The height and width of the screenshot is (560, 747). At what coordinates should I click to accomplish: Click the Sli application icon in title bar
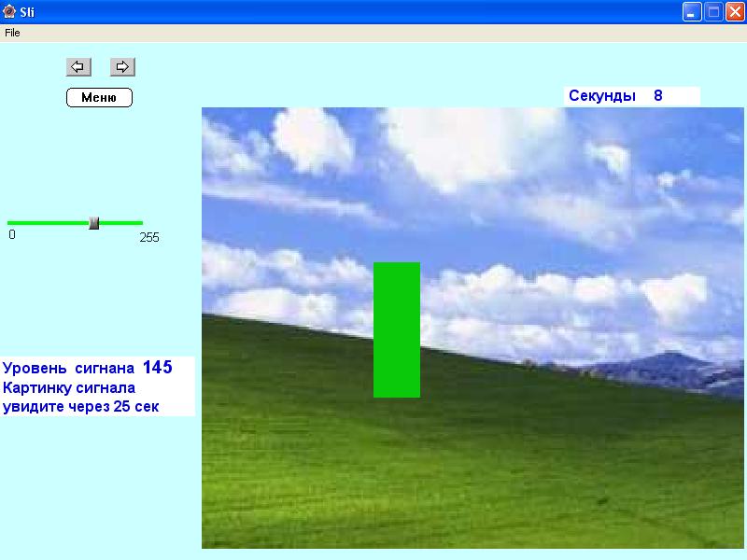pyautogui.click(x=9, y=11)
